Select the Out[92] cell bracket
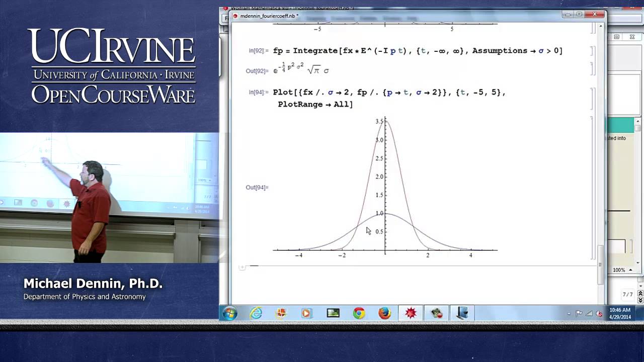644x362 pixels. click(x=593, y=69)
